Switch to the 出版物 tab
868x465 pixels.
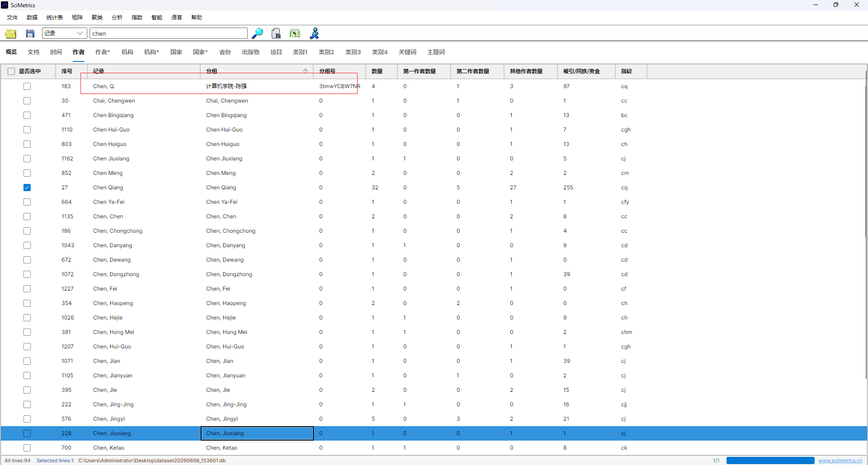point(250,52)
